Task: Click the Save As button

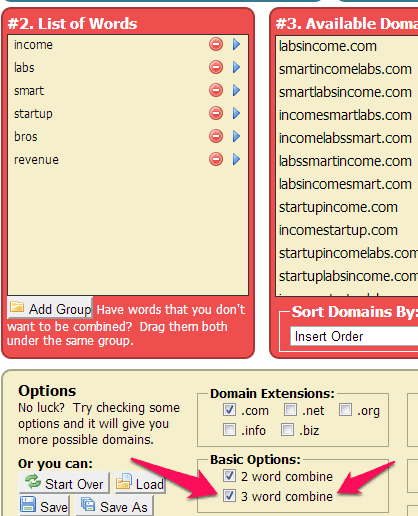Action: point(115,506)
